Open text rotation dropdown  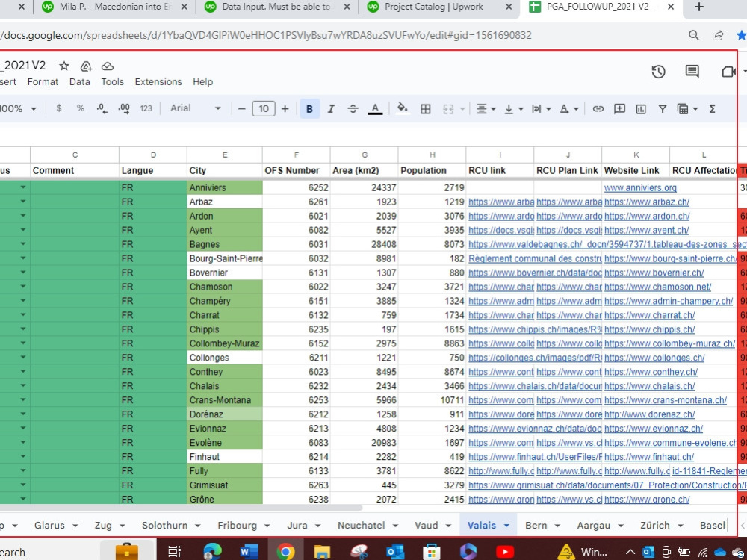[x=568, y=109]
